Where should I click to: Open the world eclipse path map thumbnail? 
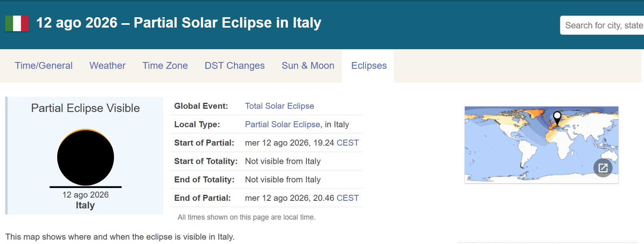[542, 145]
